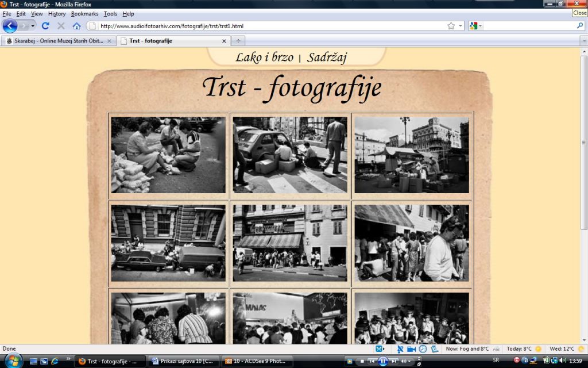The height and width of the screenshot is (368, 588).
Task: Open the recent pages history dropdown arrow
Action: tap(33, 26)
